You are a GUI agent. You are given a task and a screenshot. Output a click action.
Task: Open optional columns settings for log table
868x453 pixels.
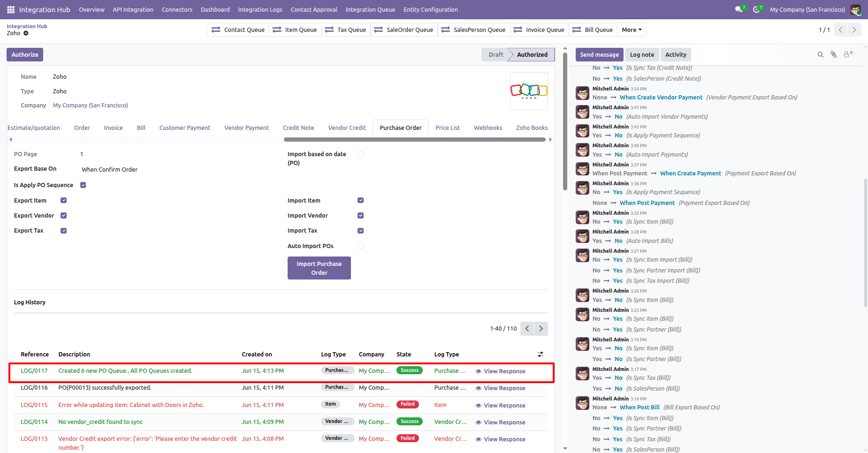541,355
